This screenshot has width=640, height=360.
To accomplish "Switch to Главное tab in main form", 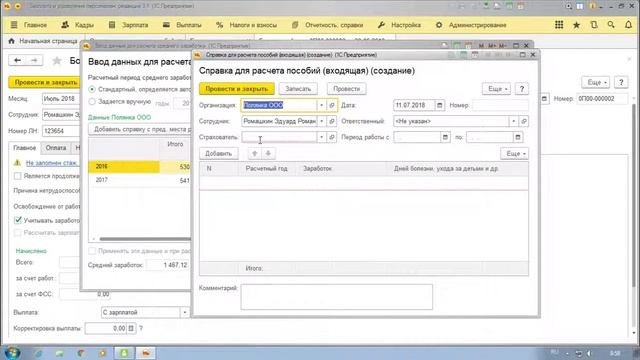I will point(24,148).
